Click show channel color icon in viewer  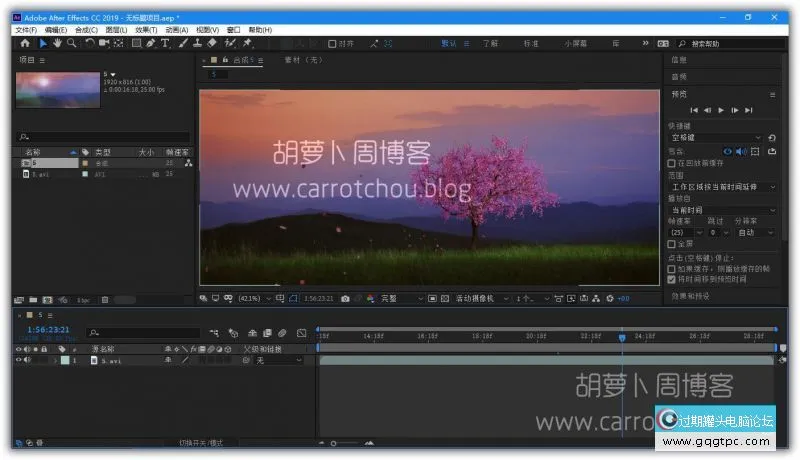click(370, 299)
